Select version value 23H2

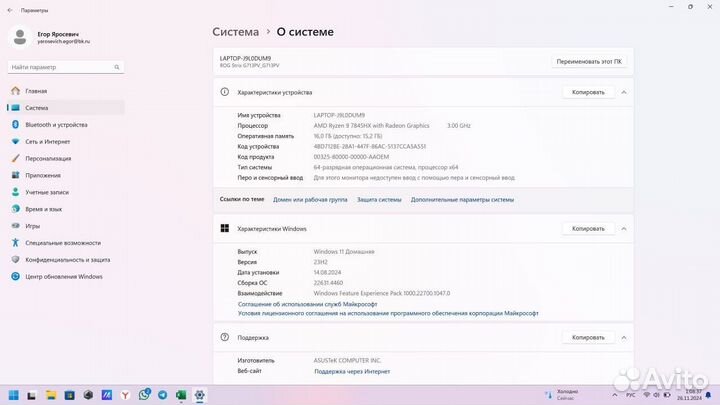tap(321, 262)
